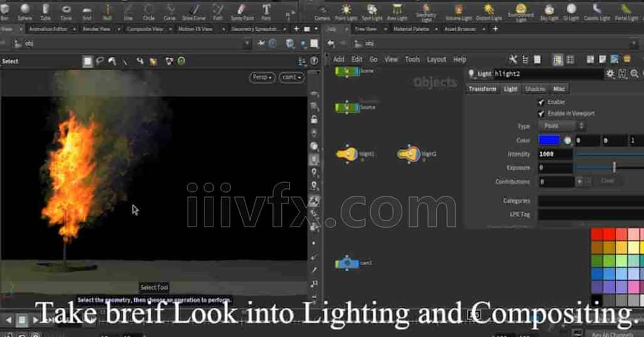644x337 pixels.
Task: Open the Go menu in network editor
Action: 373,60
